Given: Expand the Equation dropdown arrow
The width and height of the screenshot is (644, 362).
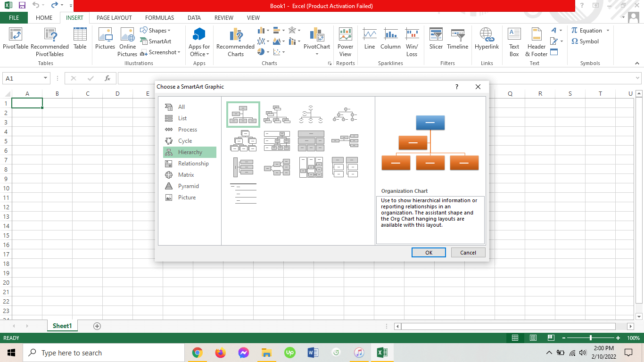Looking at the screenshot, I should click(608, 31).
